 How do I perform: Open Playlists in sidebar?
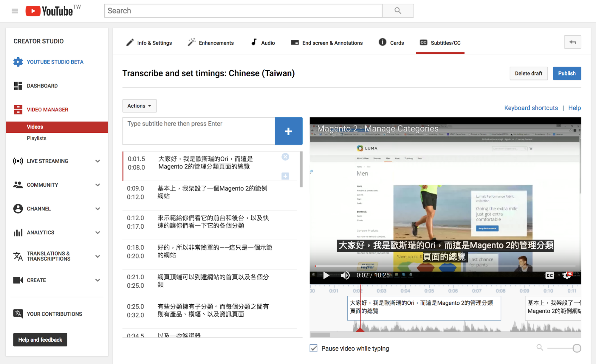pos(37,138)
